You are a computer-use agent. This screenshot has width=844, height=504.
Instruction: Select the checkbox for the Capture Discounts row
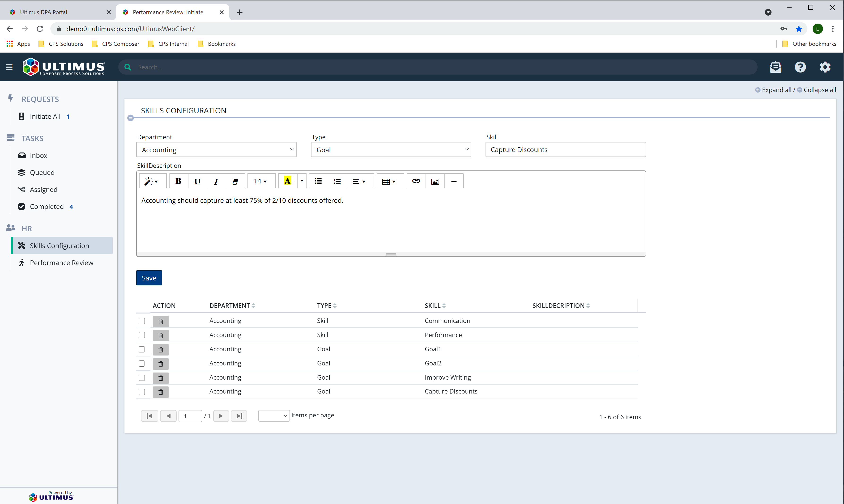click(x=142, y=392)
